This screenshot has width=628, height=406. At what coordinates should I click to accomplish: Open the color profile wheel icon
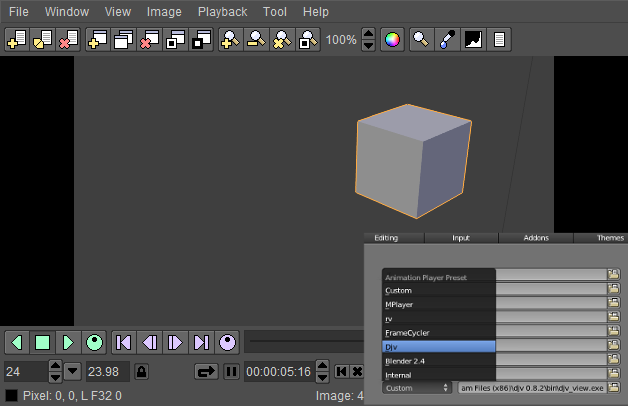(392, 40)
